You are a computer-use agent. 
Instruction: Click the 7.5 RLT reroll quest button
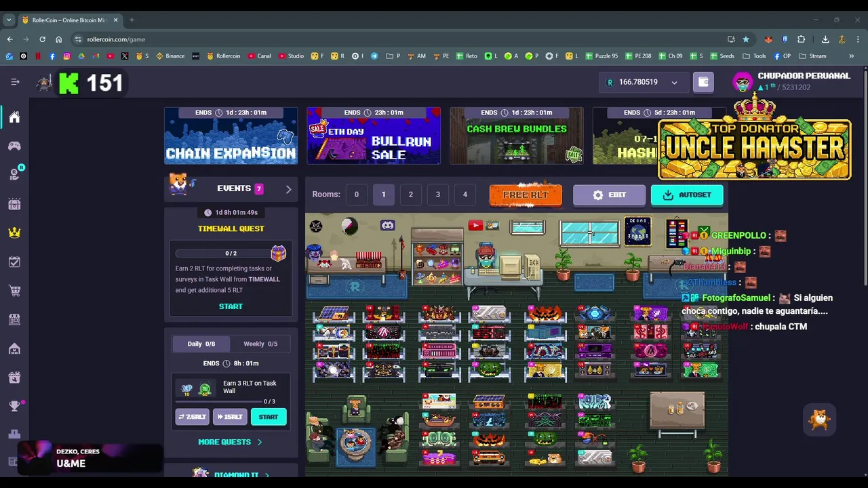coord(192,417)
